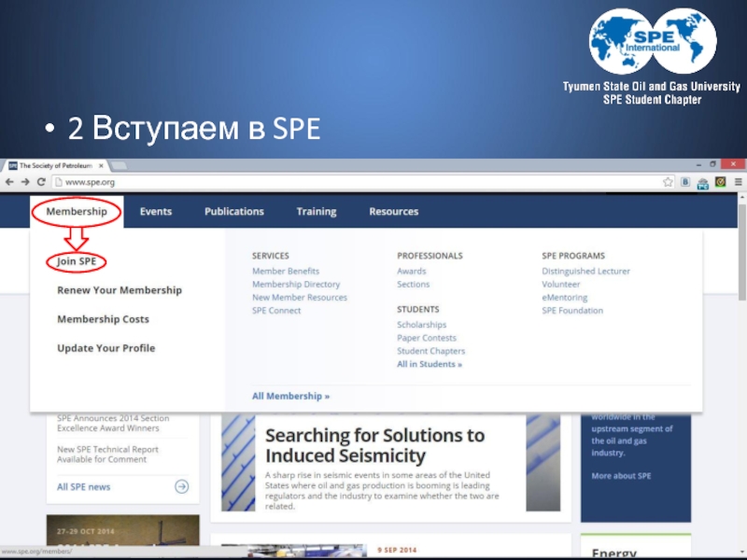Open New SPE Technical Report news item
The image size is (747, 560).
[x=107, y=455]
